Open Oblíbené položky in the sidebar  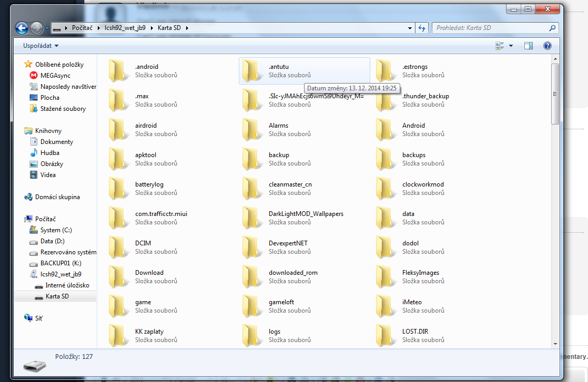59,65
